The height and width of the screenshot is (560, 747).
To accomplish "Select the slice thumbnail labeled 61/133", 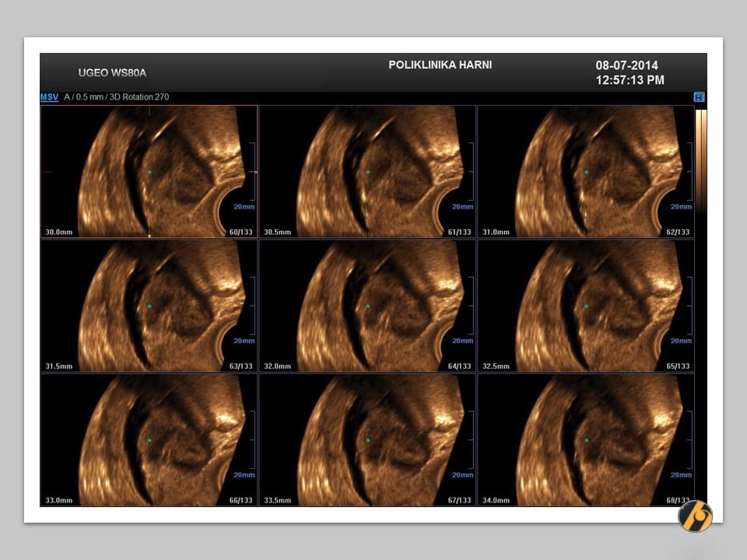I will pos(367,171).
